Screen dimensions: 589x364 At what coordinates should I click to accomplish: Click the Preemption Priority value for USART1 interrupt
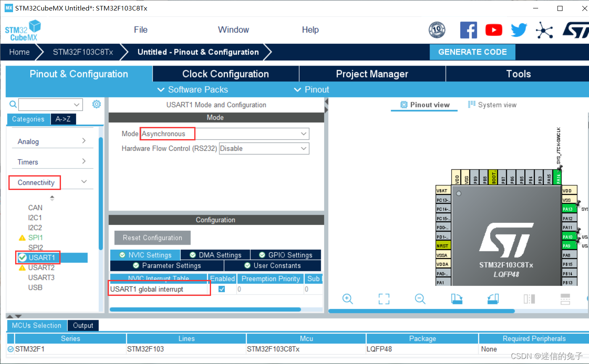click(x=270, y=289)
